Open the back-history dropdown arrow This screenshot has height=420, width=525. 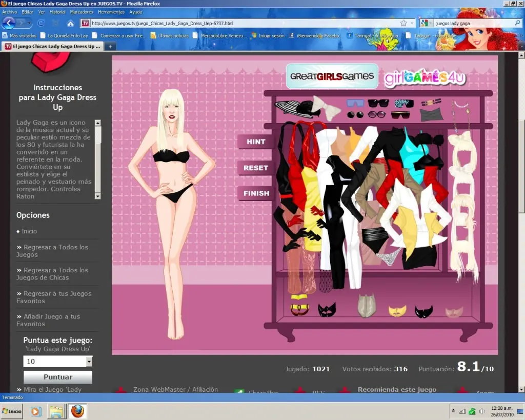(29, 23)
